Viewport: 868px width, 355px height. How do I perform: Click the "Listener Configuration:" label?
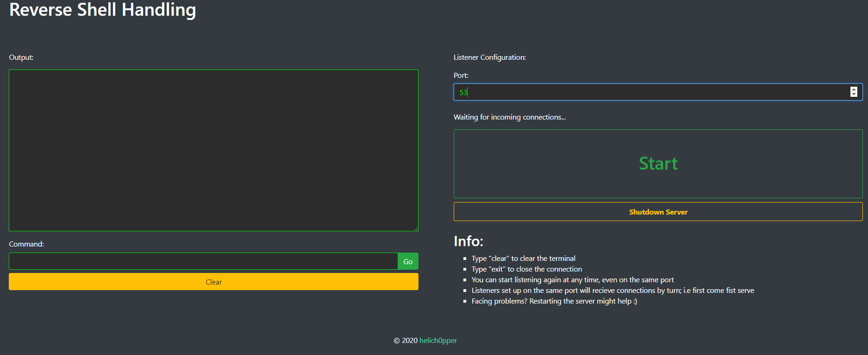click(490, 57)
